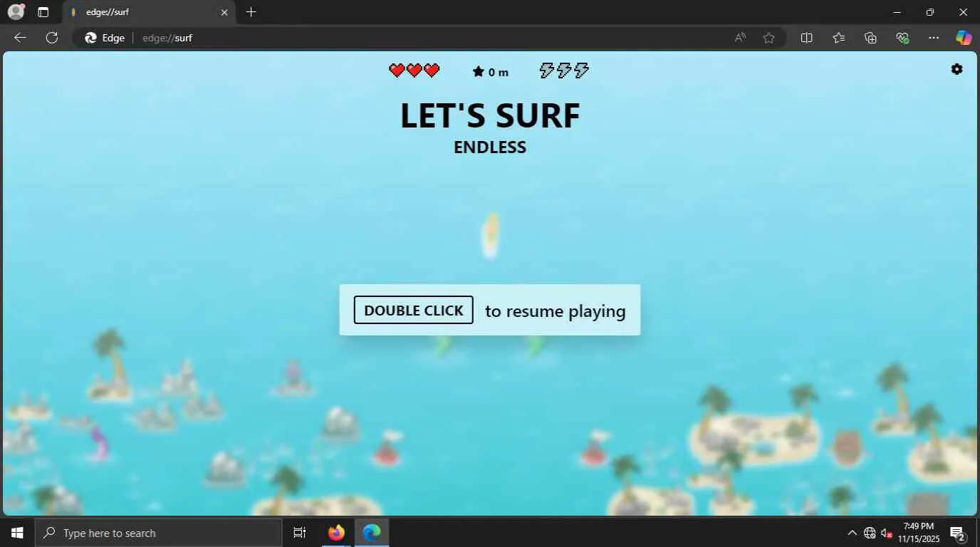Image resolution: width=980 pixels, height=547 pixels.
Task: Click the middle red heart life icon
Action: pyautogui.click(x=415, y=71)
